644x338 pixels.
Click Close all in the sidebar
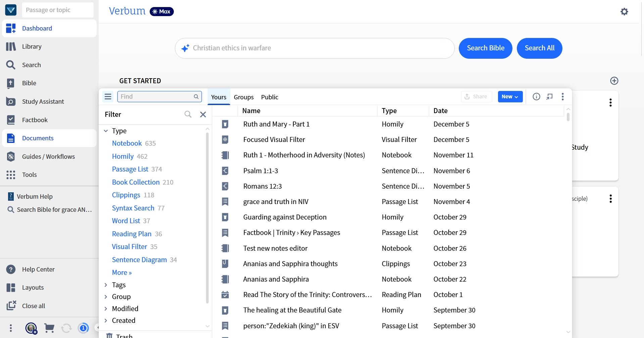pos(49,306)
